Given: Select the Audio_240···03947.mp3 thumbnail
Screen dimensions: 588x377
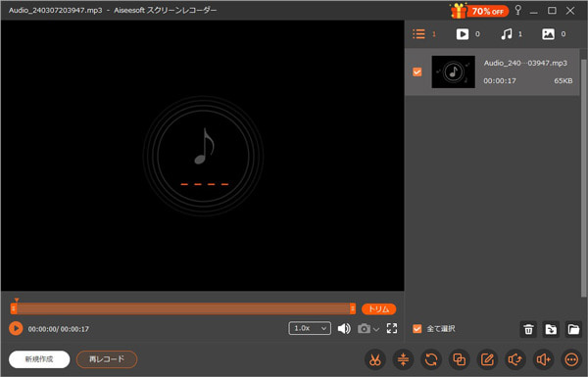Looking at the screenshot, I should point(454,71).
